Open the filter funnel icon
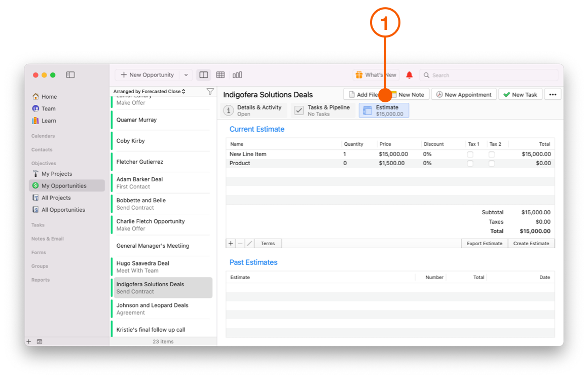The height and width of the screenshot is (385, 588). [210, 92]
